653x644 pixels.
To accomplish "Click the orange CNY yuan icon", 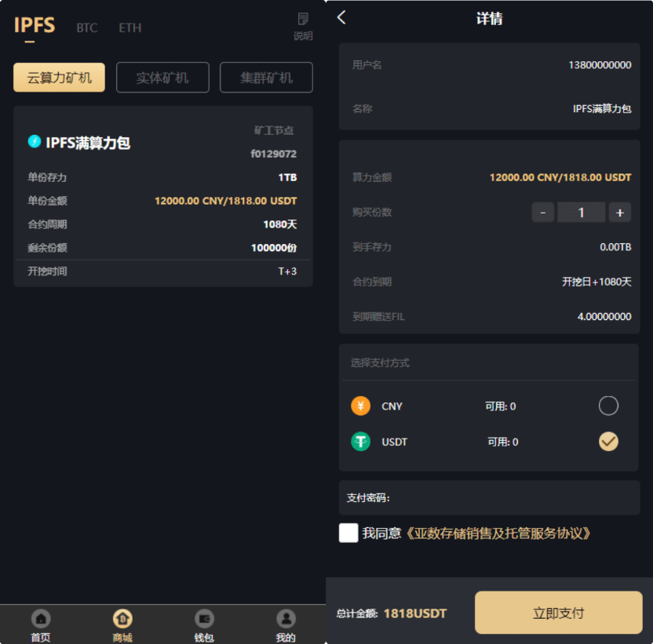I will point(361,406).
